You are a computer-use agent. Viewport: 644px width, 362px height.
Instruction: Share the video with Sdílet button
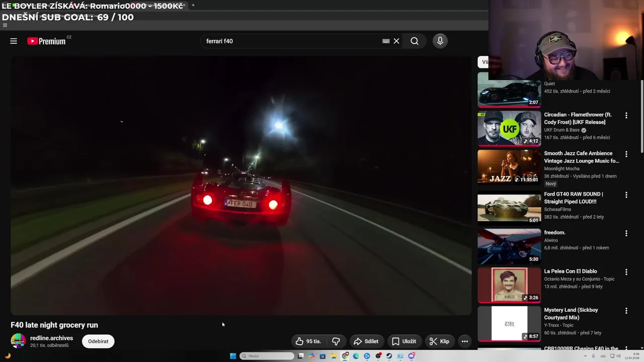tap(366, 341)
